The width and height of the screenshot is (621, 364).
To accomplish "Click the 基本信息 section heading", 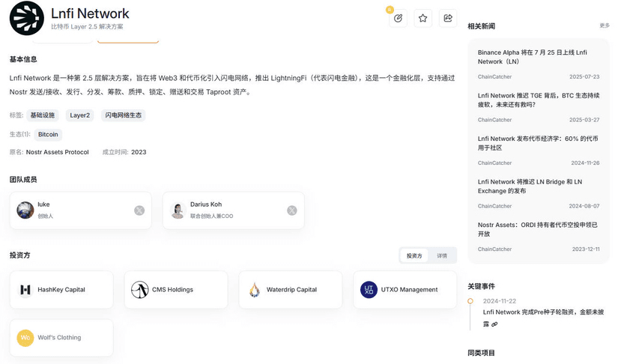I will [23, 59].
